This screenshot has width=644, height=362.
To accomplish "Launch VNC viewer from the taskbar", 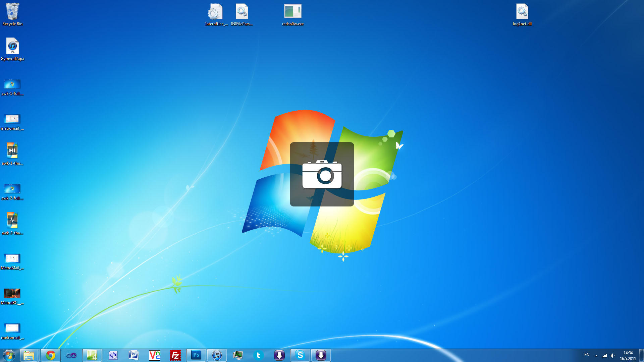I will pyautogui.click(x=155, y=355).
